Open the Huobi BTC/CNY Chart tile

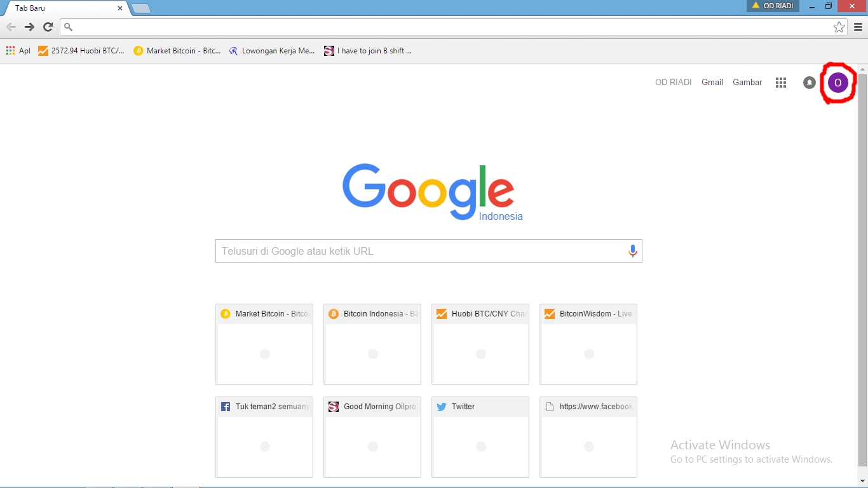480,344
